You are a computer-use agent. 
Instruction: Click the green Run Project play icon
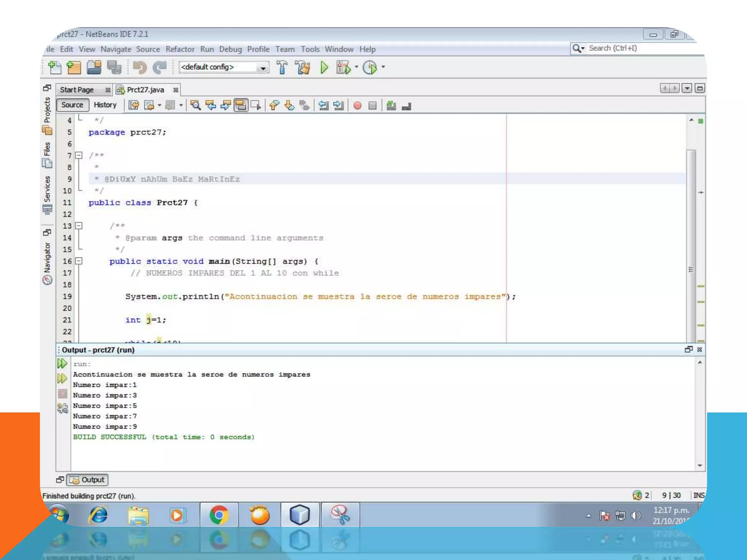click(x=324, y=67)
